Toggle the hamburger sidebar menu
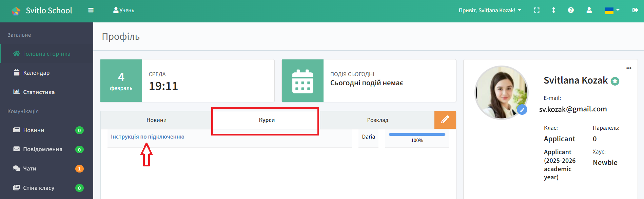 91,10
